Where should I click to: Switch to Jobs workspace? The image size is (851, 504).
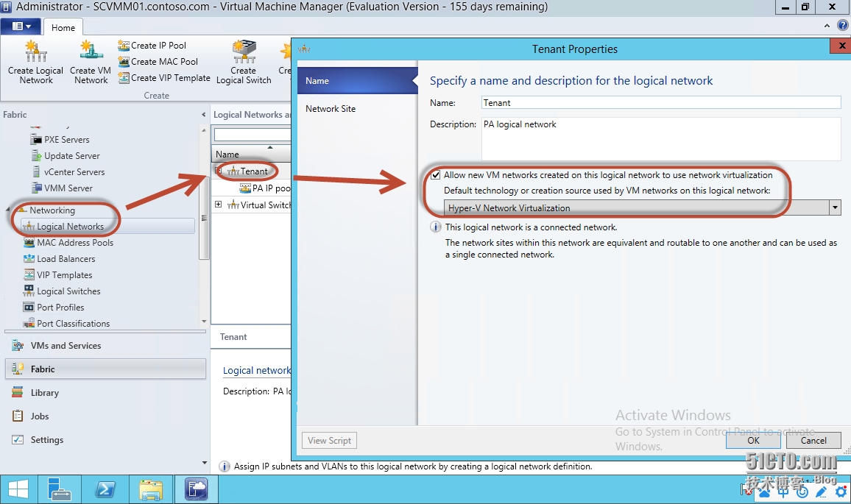point(105,416)
